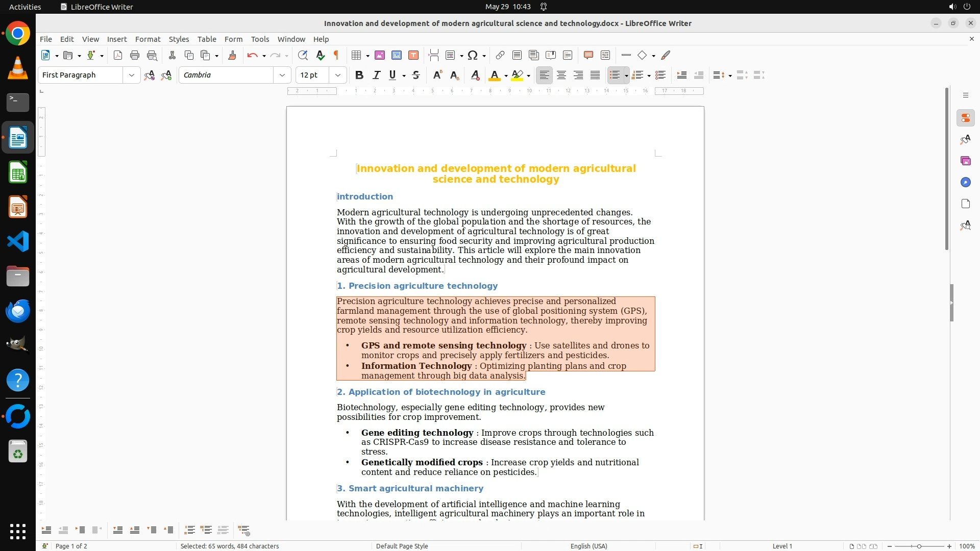Screen dimensions: 980x551
Task: Click English (USA) language in status bar
Action: pyautogui.click(x=589, y=546)
